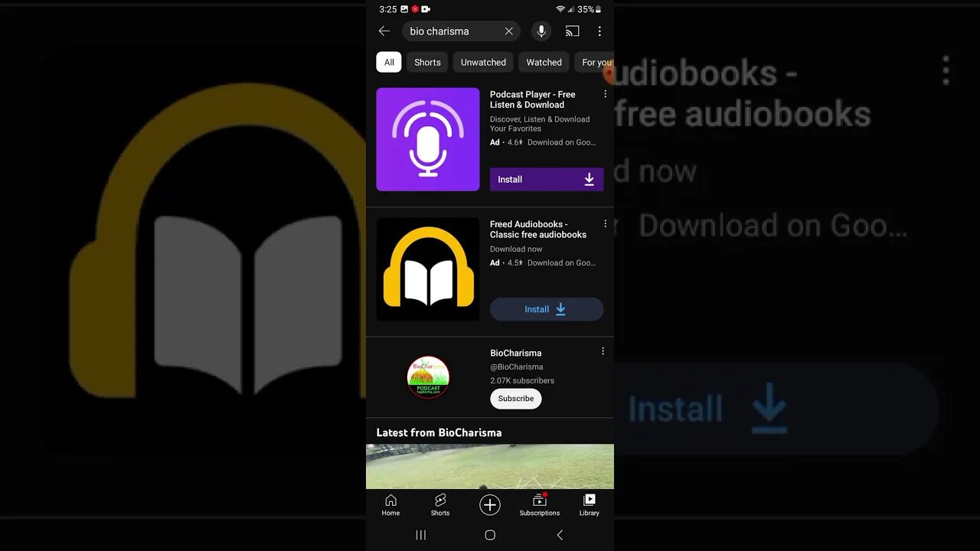Viewport: 980px width, 551px height.
Task: Tap the 4.5 star rating on Freed Audiobooks ad
Action: 514,263
